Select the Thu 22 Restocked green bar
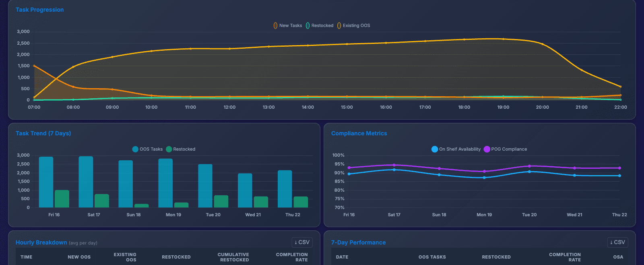 [x=301, y=202]
